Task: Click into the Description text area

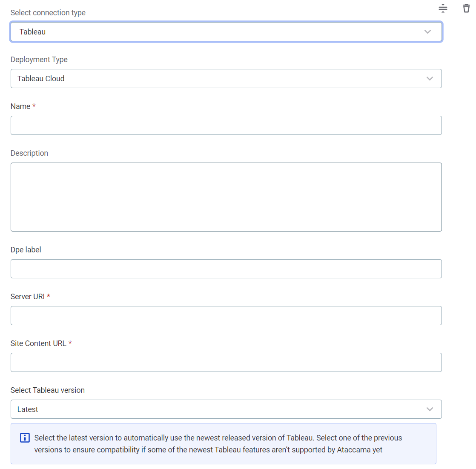Action: tap(226, 197)
